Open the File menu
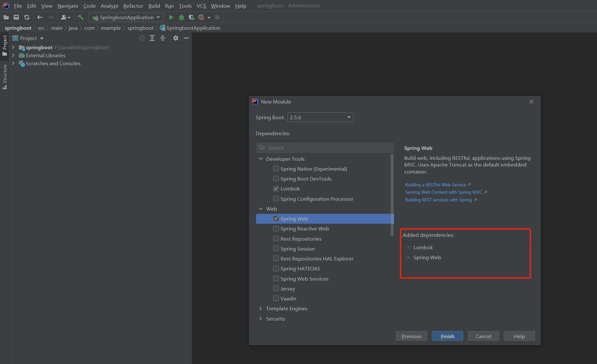This screenshot has height=364, width=597. pos(18,6)
